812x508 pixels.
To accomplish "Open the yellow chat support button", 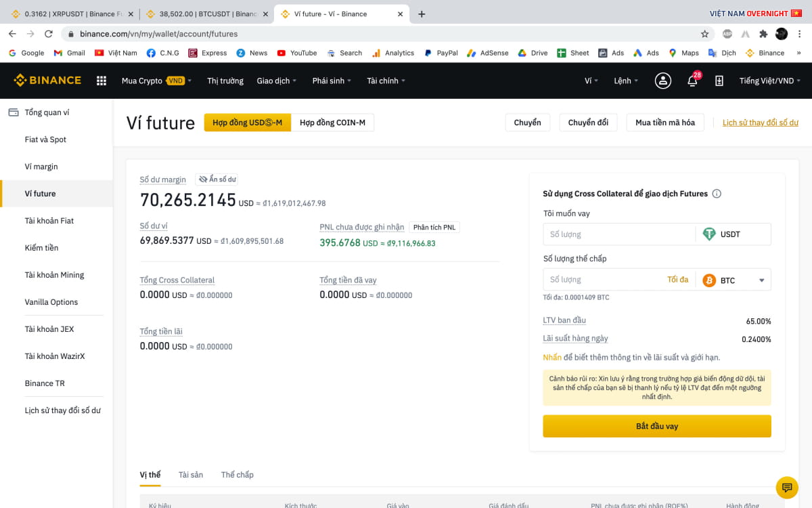I will pyautogui.click(x=786, y=487).
